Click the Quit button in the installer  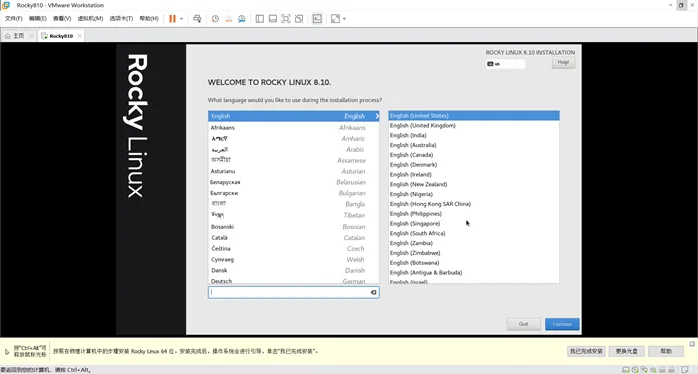coord(524,324)
